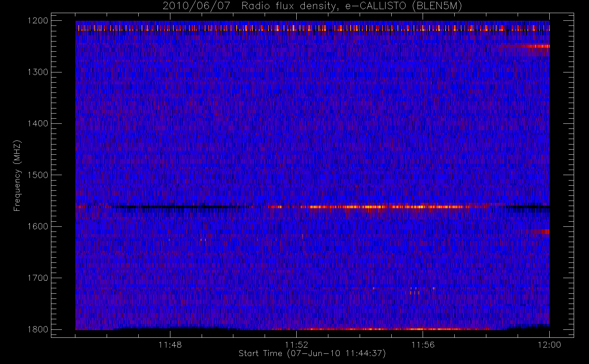Image resolution: width=589 pixels, height=364 pixels.
Task: Click the 11:52 time tick label
Action: pos(296,344)
